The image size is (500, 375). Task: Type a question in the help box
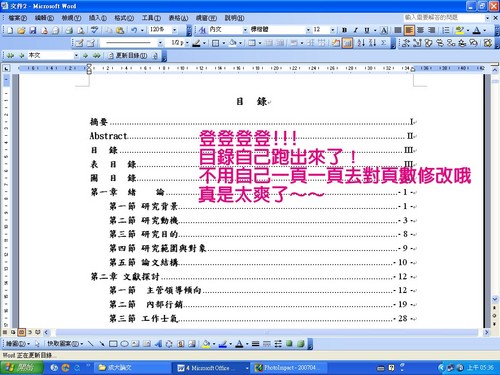[x=443, y=18]
